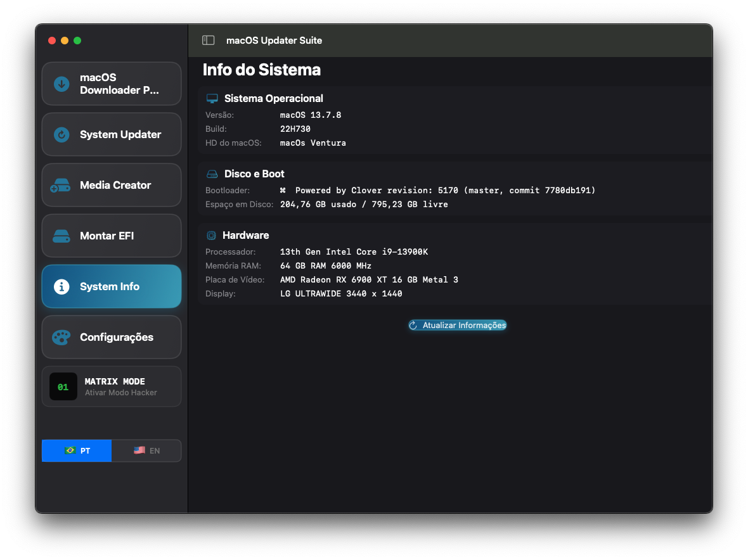Open the Montar EFI section

(106, 236)
